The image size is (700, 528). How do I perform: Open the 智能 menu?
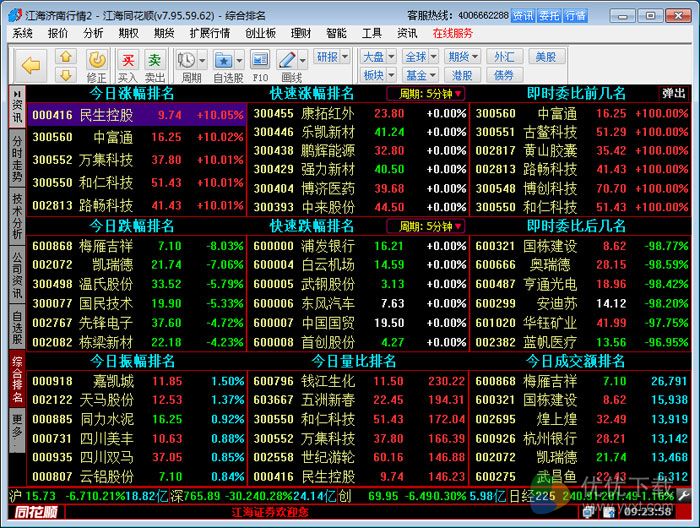[x=336, y=33]
